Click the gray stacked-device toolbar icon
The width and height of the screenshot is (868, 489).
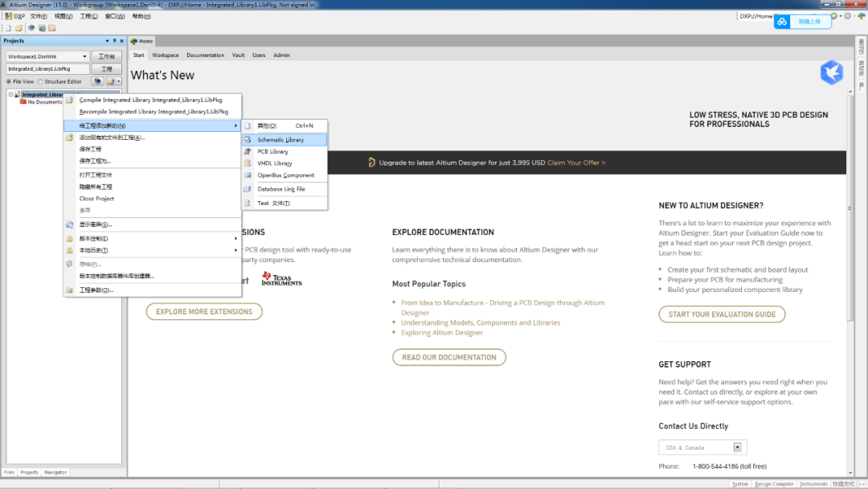click(x=31, y=28)
